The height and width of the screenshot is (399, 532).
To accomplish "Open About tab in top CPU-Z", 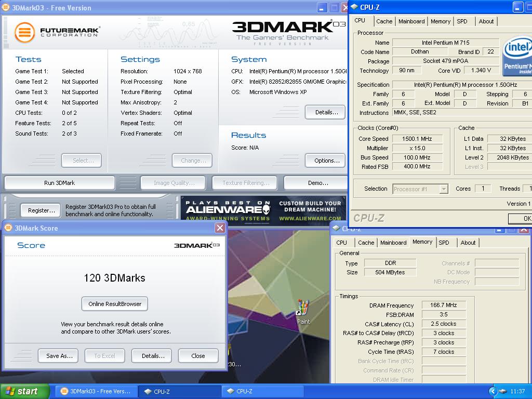I will pyautogui.click(x=486, y=21).
